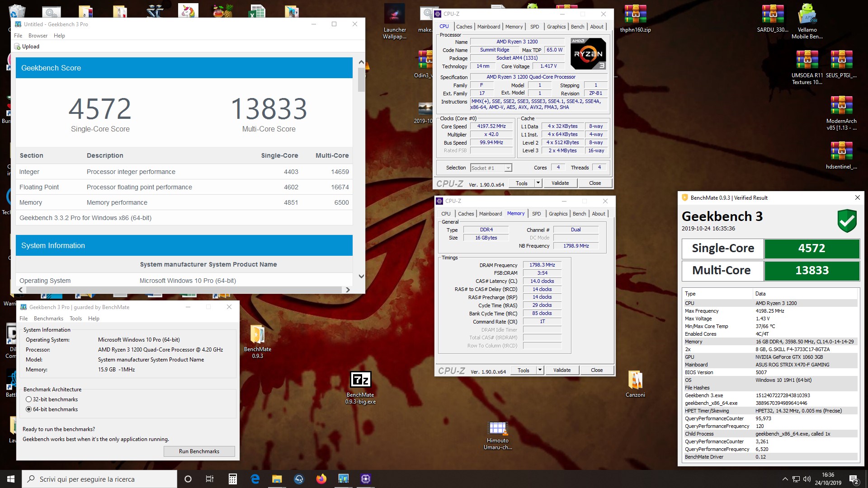This screenshot has height=488, width=868.
Task: Open About tab in top CPU-Z
Action: click(597, 27)
